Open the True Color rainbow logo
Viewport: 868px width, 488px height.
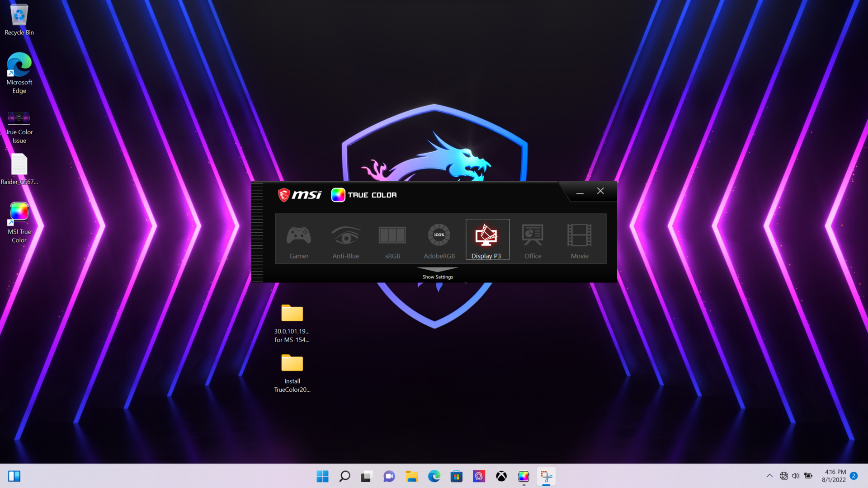point(338,195)
